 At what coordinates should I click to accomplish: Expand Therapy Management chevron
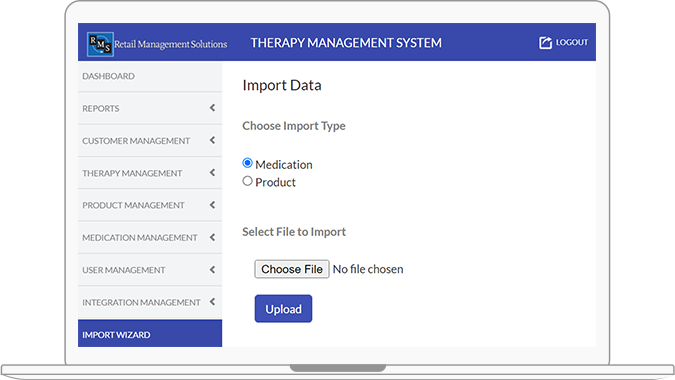coord(212,173)
